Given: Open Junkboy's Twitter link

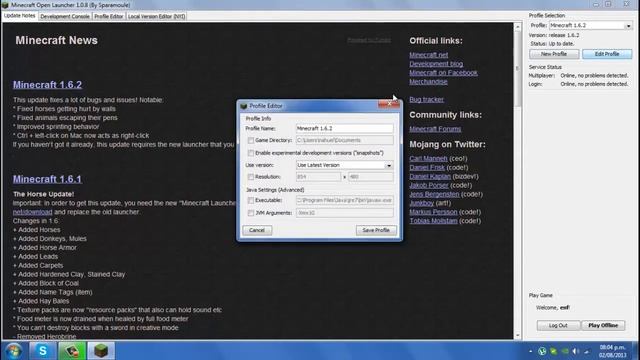Looking at the screenshot, I should click(x=422, y=203).
